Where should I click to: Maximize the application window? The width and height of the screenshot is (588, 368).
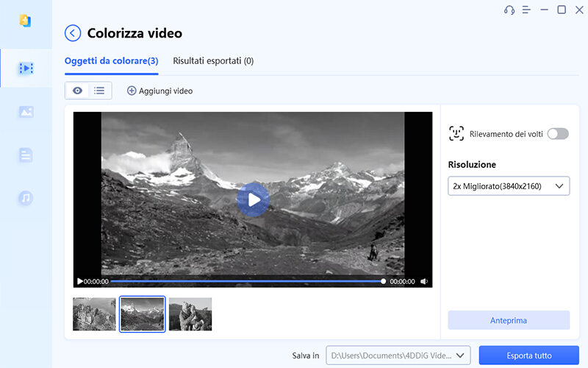(x=562, y=10)
